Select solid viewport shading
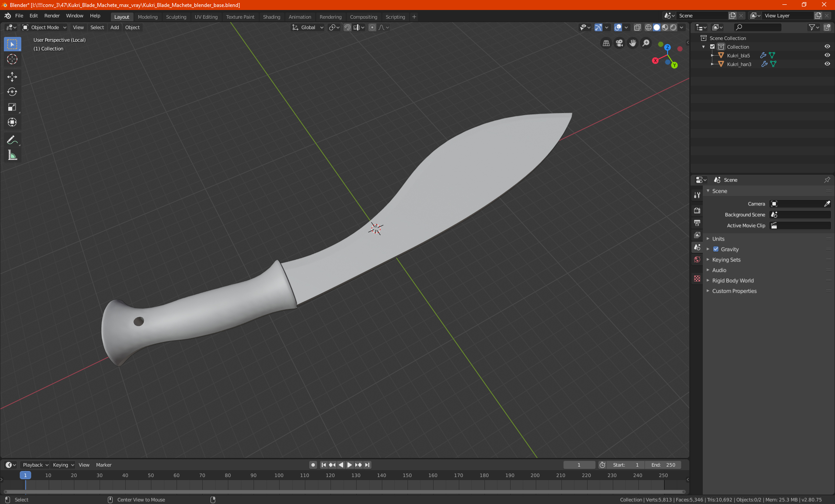 pos(657,27)
